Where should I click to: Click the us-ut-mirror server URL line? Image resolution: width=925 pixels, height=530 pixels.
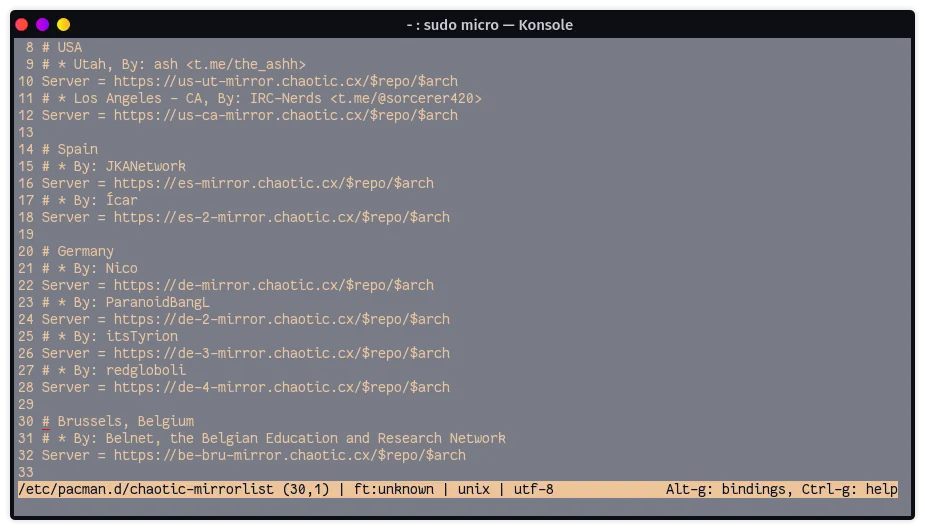[250, 81]
